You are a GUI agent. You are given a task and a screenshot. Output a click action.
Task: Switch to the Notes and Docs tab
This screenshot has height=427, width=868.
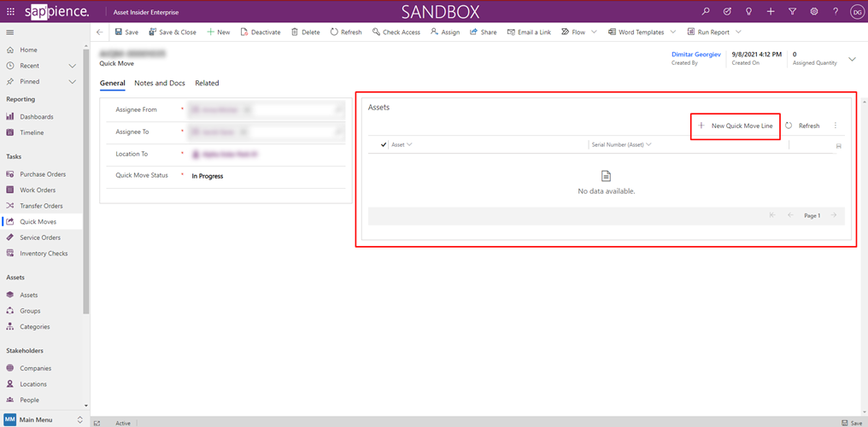click(x=160, y=84)
